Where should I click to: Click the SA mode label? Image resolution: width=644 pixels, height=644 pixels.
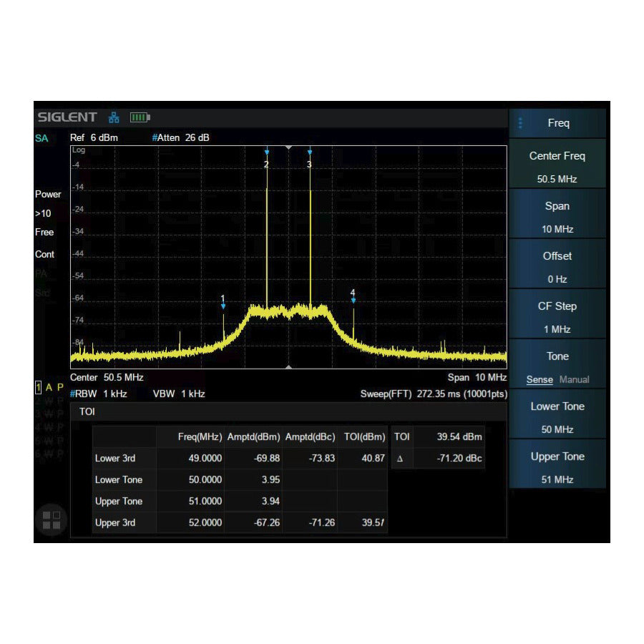tap(42, 138)
